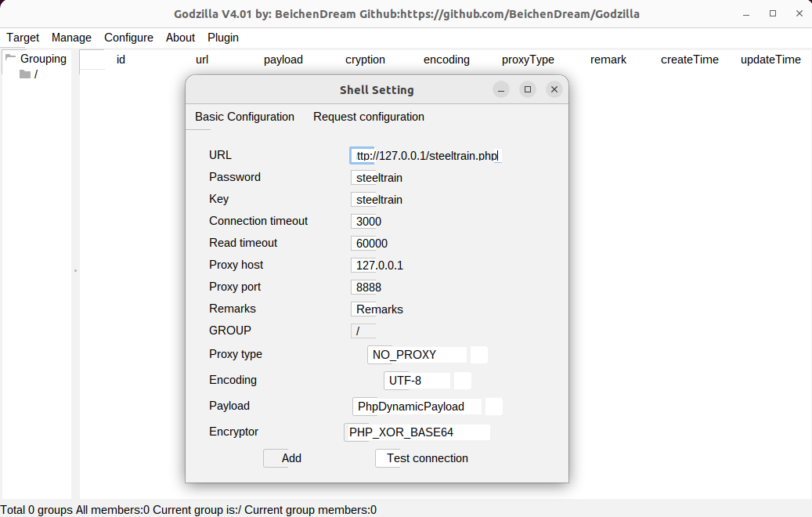Open the Target menu
The width and height of the screenshot is (812, 517).
23,38
